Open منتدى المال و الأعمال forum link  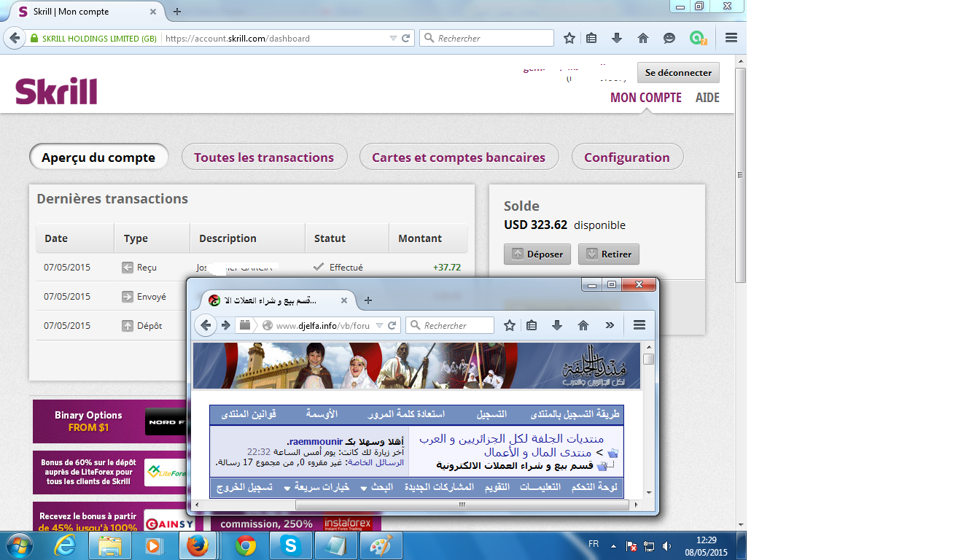click(x=537, y=452)
